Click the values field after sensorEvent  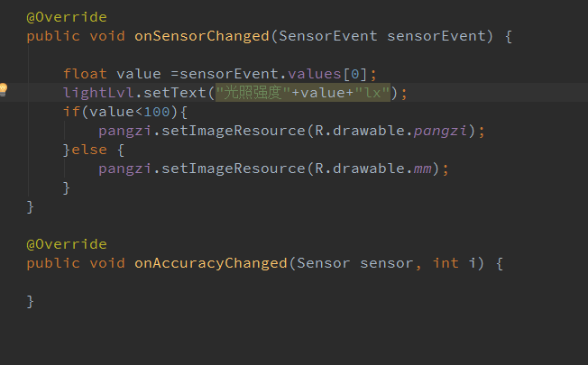pos(314,73)
